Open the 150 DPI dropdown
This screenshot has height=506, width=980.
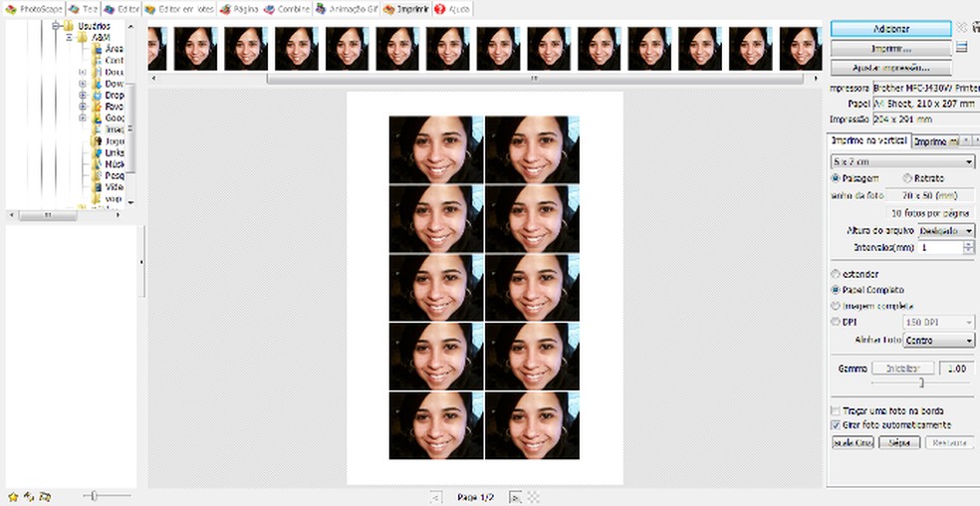coord(939,322)
